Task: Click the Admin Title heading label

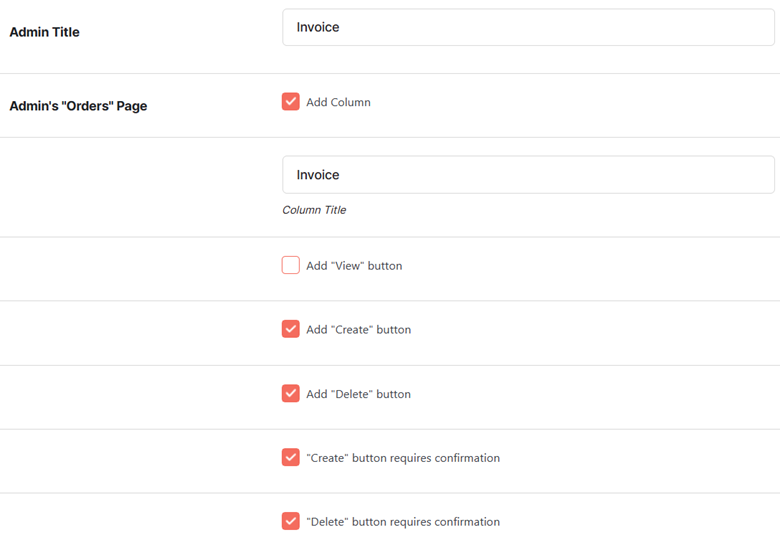Action: pyautogui.click(x=44, y=32)
